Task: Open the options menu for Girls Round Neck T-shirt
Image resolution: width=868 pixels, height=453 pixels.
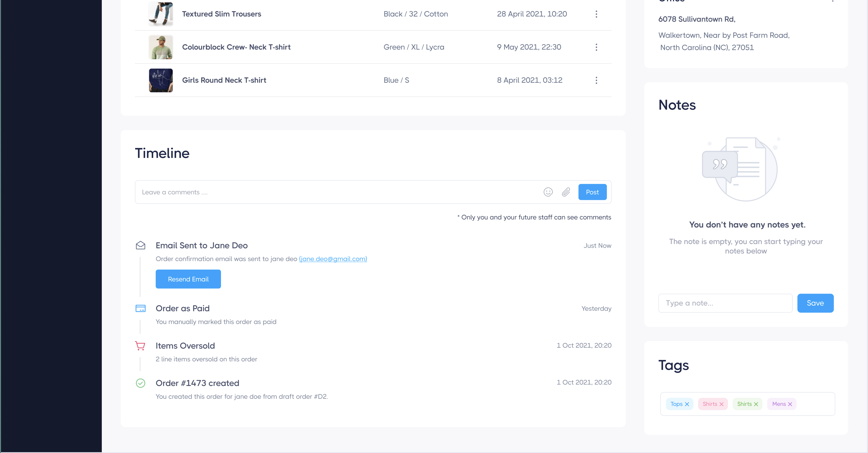Action: pyautogui.click(x=596, y=80)
